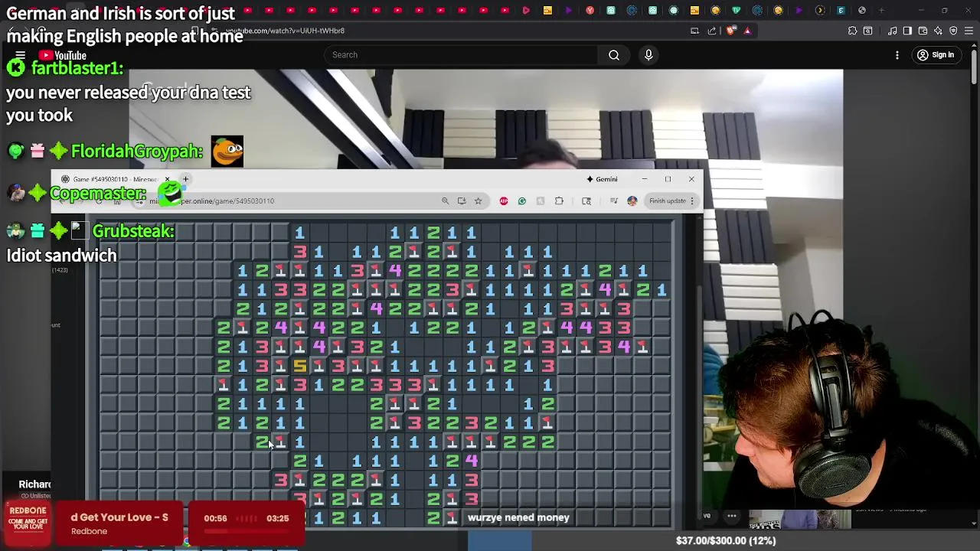Click the share page icon in Brave address bar
This screenshot has width=980, height=551.
(712, 31)
